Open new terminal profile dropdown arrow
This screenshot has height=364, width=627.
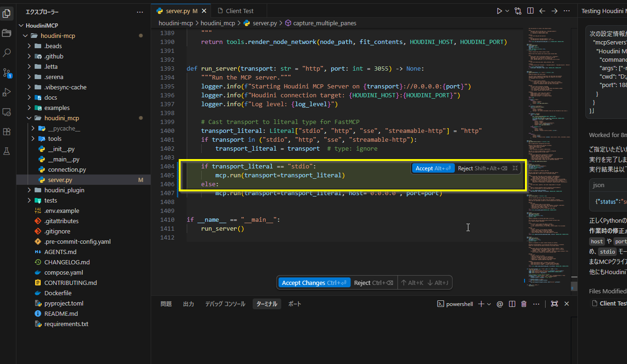(489, 304)
